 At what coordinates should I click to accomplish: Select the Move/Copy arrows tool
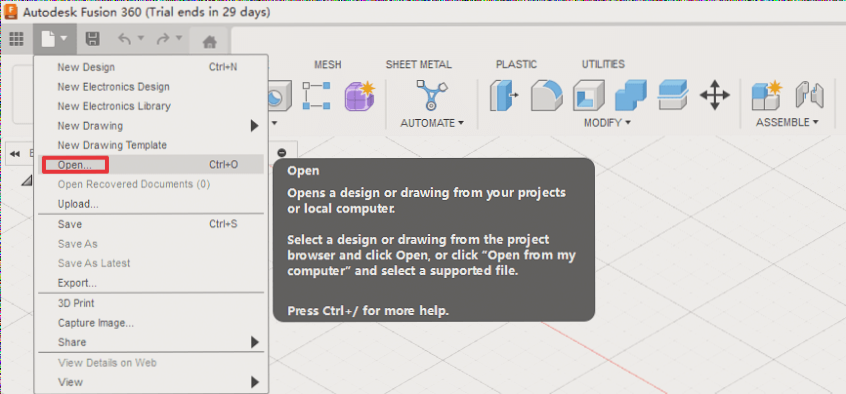tap(715, 96)
